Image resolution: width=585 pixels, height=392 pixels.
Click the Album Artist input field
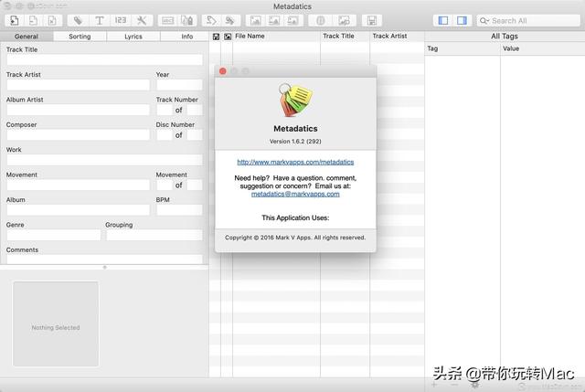(78, 110)
